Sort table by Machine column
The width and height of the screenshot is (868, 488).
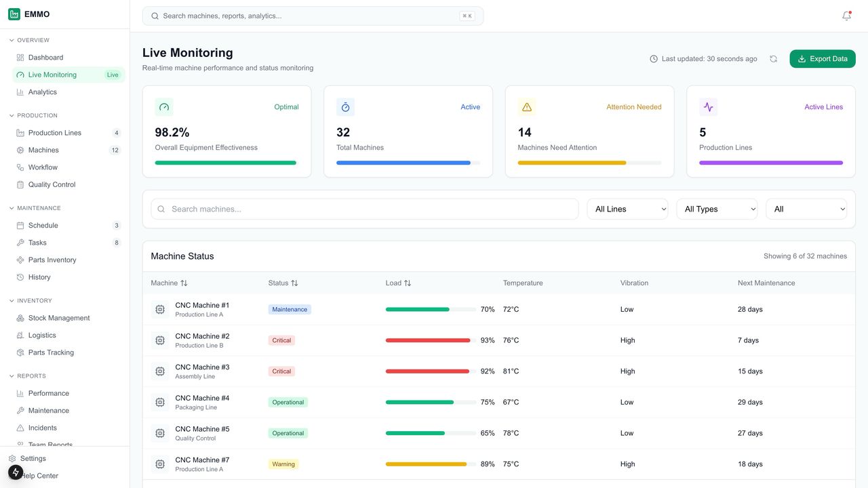(170, 283)
